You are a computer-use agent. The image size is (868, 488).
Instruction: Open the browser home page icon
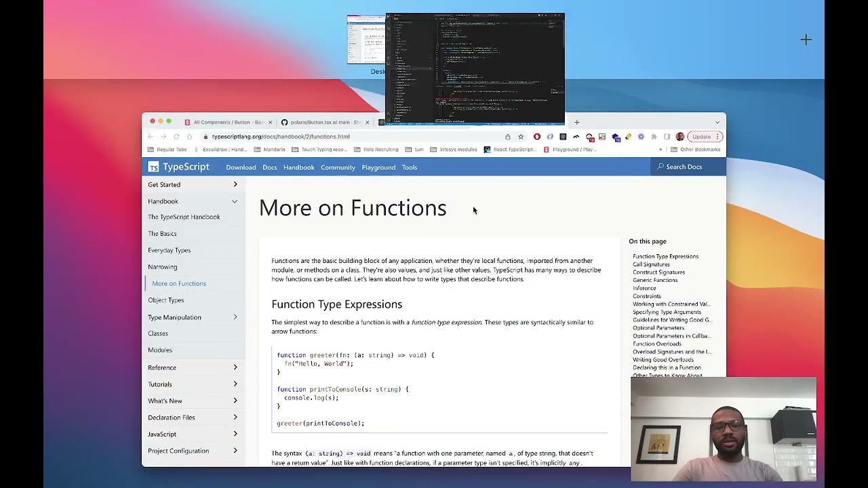point(189,137)
